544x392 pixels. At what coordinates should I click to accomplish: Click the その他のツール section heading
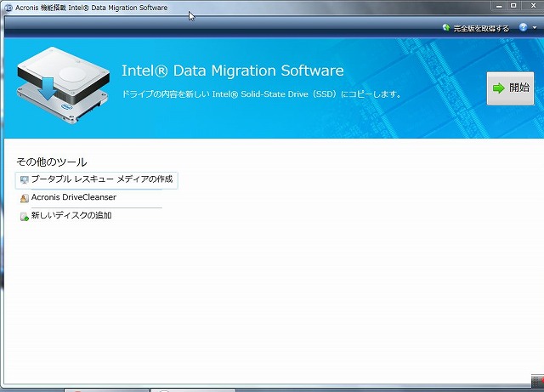coord(52,162)
